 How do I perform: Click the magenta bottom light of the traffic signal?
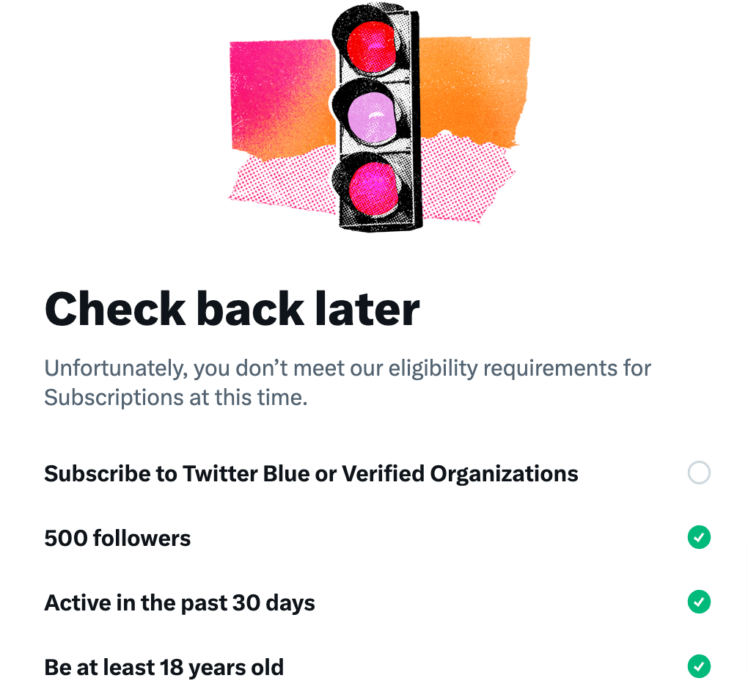[373, 188]
